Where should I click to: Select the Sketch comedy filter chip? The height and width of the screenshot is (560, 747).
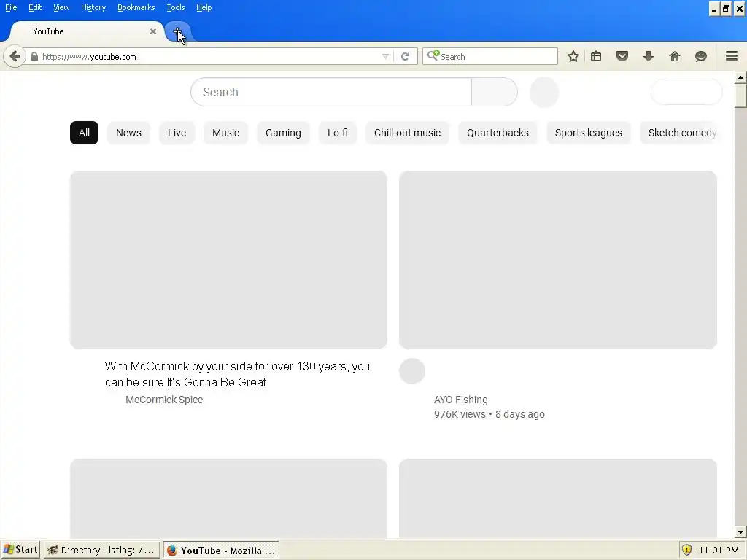(682, 133)
